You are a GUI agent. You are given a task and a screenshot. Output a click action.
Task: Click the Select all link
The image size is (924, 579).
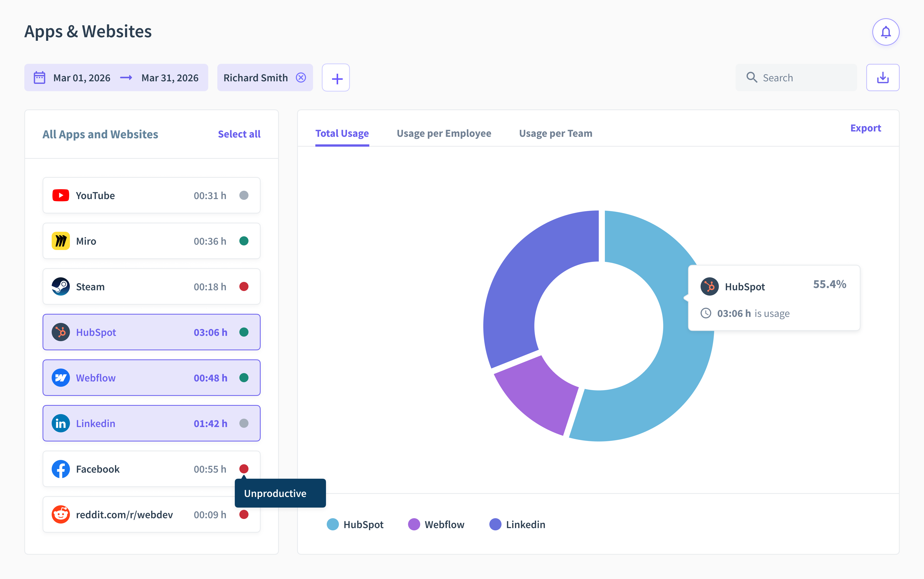coord(239,134)
